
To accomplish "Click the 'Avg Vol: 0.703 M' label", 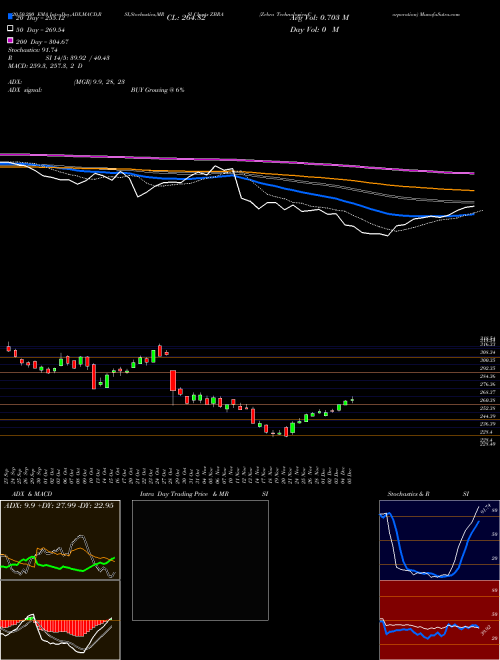I will [319, 18].
